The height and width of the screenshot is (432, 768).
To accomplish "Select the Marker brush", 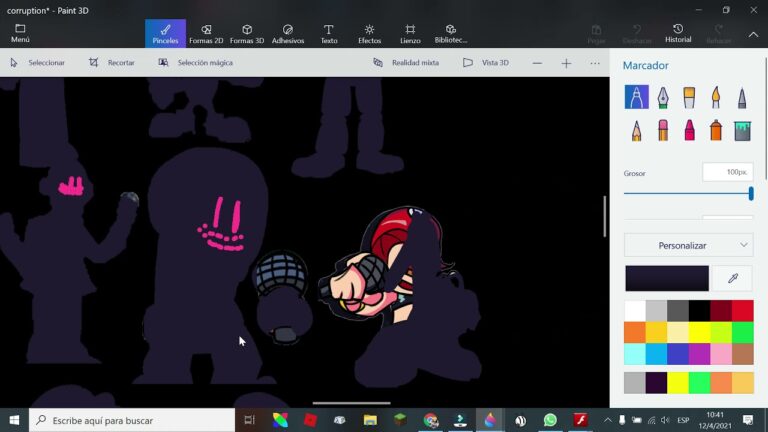I will (636, 97).
